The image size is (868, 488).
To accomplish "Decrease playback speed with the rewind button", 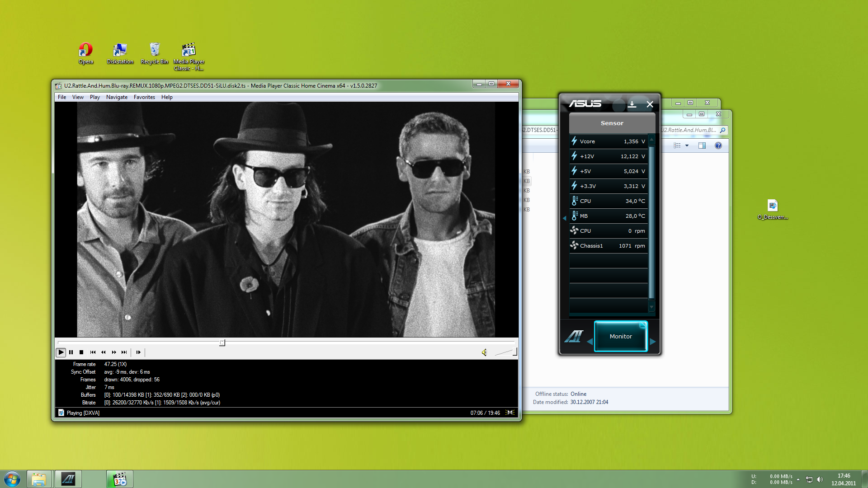I will (x=104, y=352).
